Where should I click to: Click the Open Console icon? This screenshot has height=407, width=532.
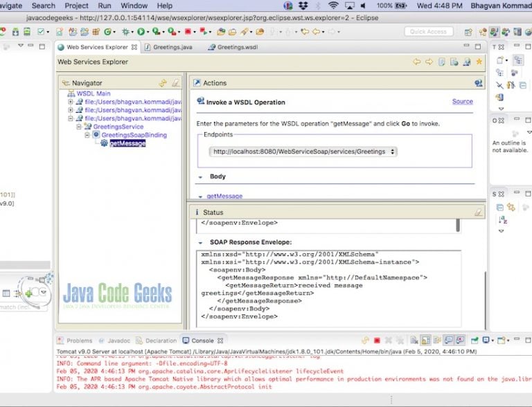pyautogui.click(x=501, y=340)
